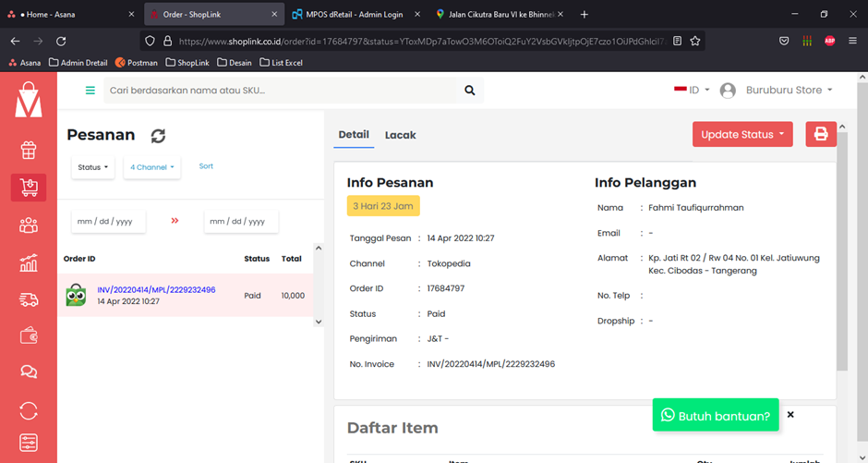Image resolution: width=868 pixels, height=463 pixels.
Task: Click the Sort link
Action: [x=206, y=166]
